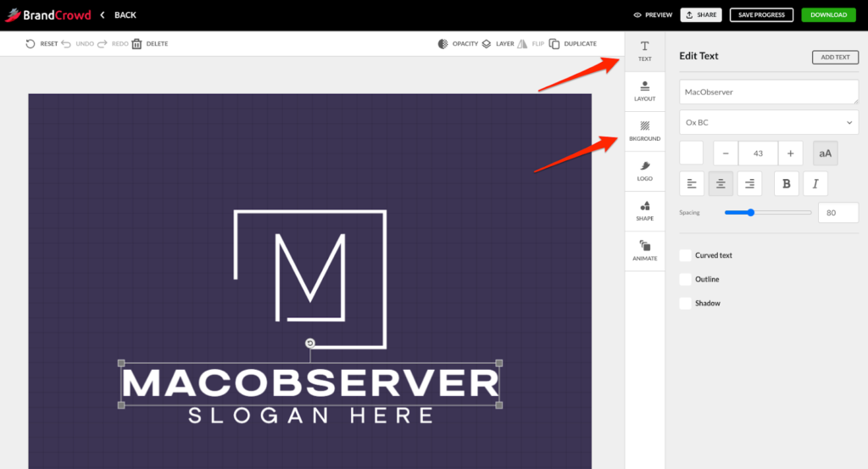The width and height of the screenshot is (868, 469).
Task: Select the MACOBSERVER text on canvas
Action: coord(310,383)
